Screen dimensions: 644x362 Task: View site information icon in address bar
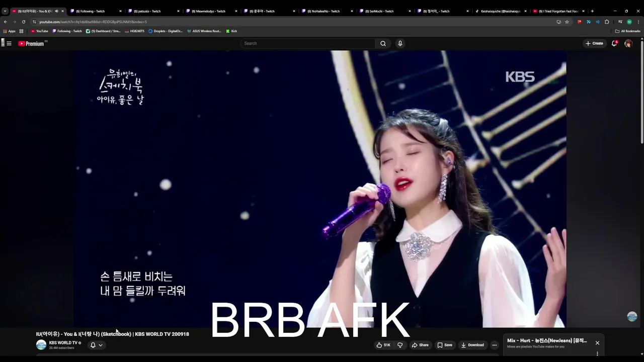(x=34, y=22)
